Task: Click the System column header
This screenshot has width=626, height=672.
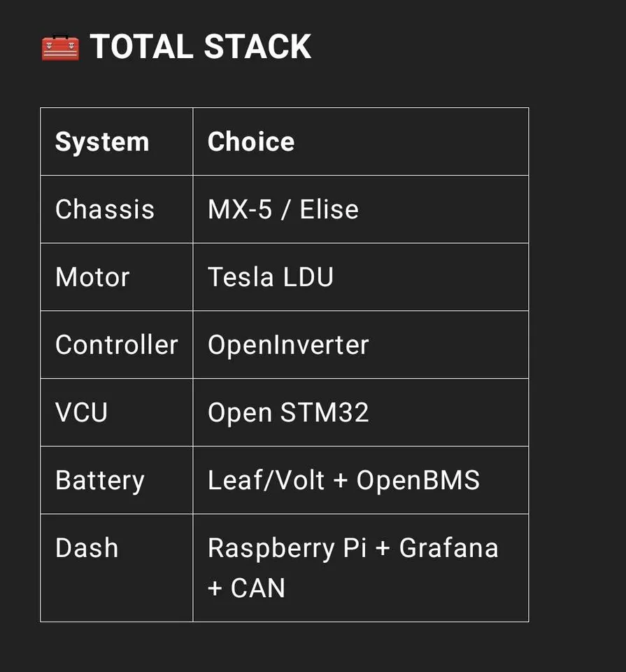Action: [102, 142]
